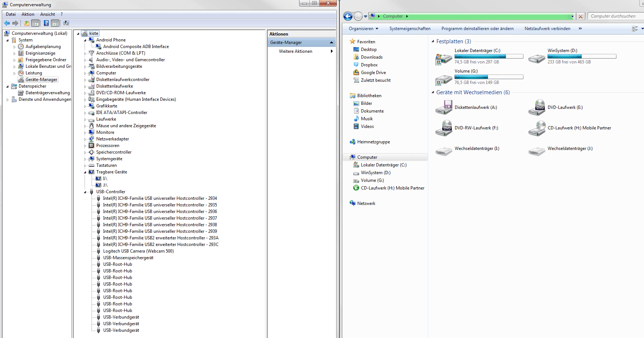
Task: Select Android Composite ADB Interface device
Action: 136,47
